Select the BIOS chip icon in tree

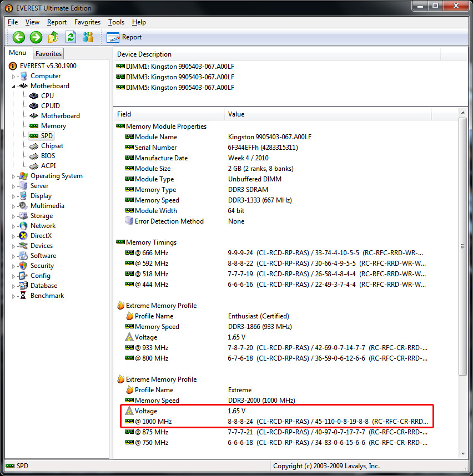pyautogui.click(x=34, y=156)
